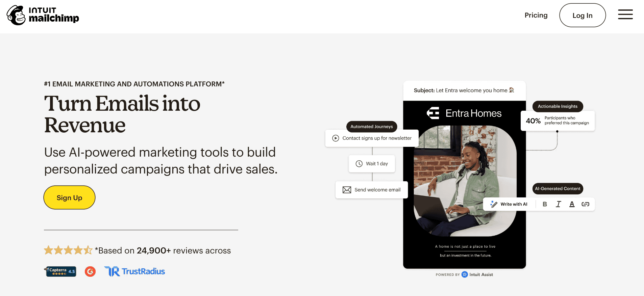Image resolution: width=644 pixels, height=296 pixels.
Task: Click the five-star rating graphic
Action: coord(68,250)
